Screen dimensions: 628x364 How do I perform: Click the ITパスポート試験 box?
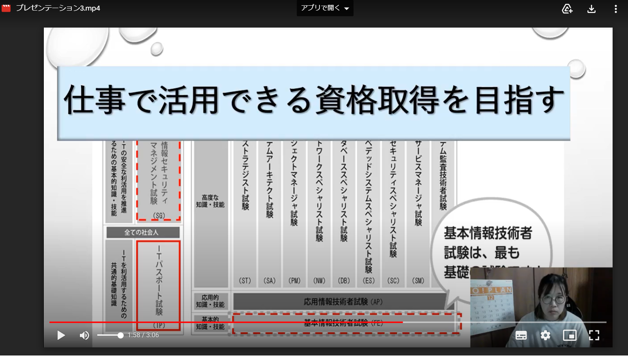[x=159, y=285]
